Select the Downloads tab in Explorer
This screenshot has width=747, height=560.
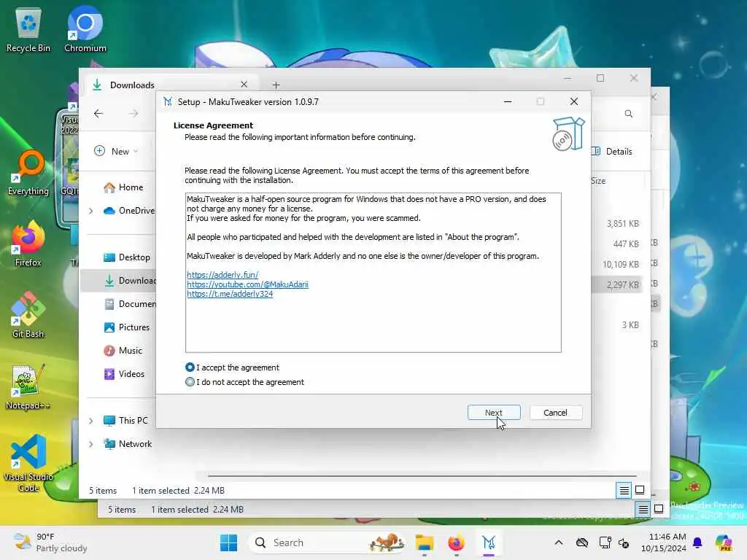pos(170,85)
